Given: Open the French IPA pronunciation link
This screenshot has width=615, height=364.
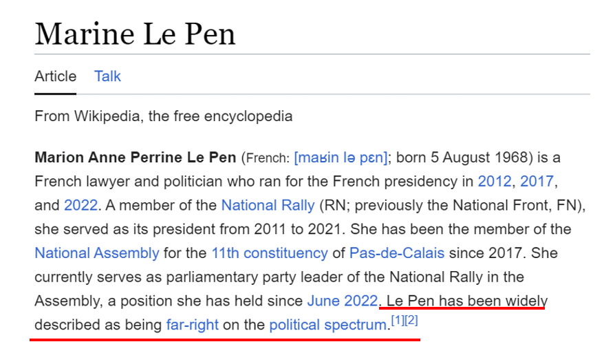Looking at the screenshot, I should (341, 158).
